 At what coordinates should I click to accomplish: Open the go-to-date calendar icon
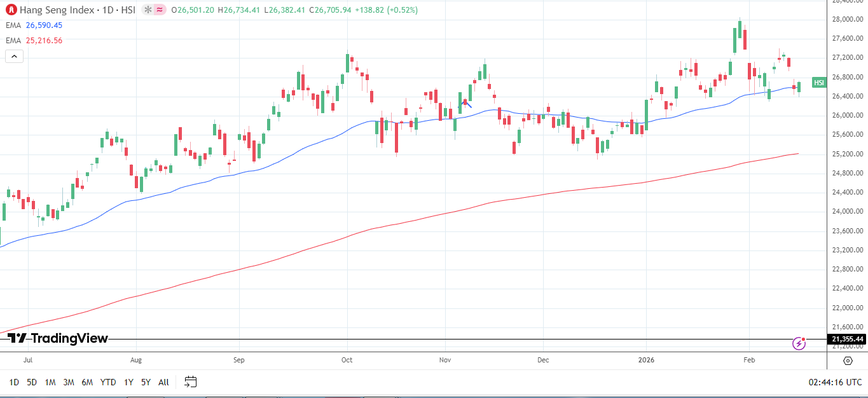pyautogui.click(x=189, y=382)
